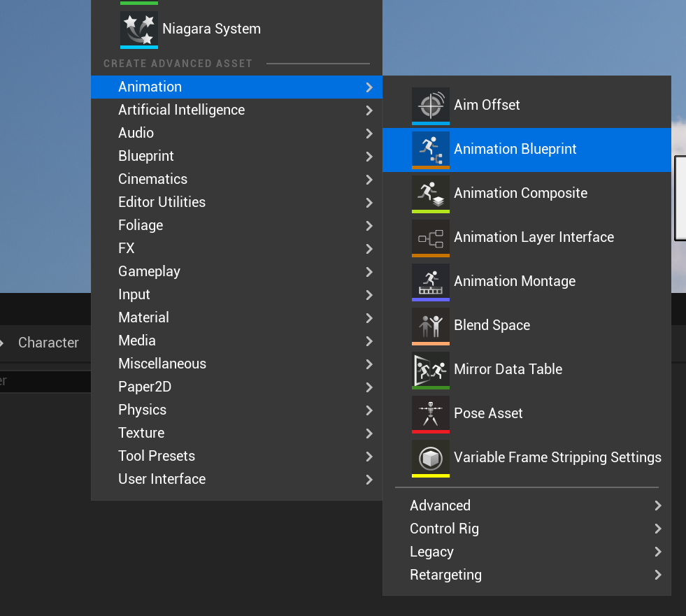Select Blend Space entry

click(x=527, y=327)
